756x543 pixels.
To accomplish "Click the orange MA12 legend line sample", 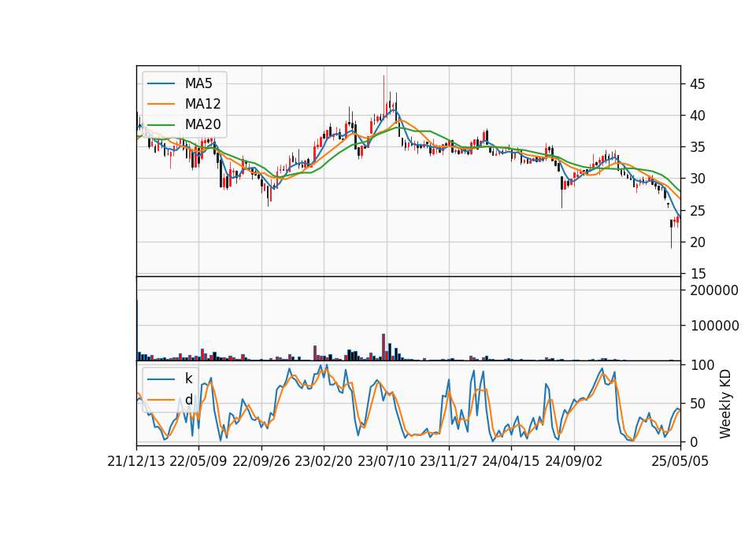I will click(161, 104).
